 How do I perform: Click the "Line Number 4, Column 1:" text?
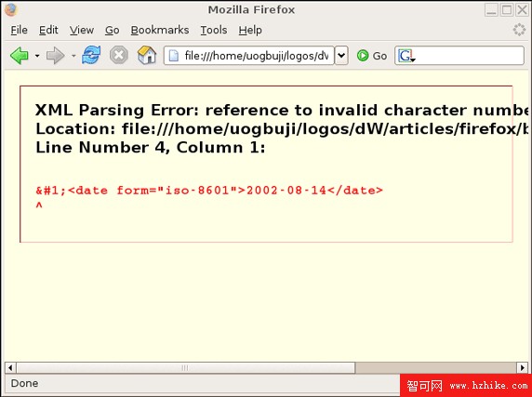click(151, 148)
